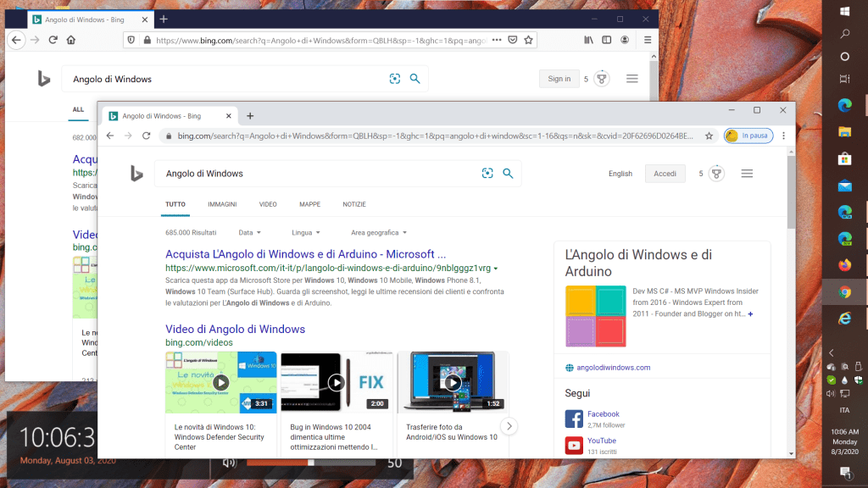Bookmark this page with Chrome's star icon
The height and width of the screenshot is (488, 868).
click(x=709, y=136)
